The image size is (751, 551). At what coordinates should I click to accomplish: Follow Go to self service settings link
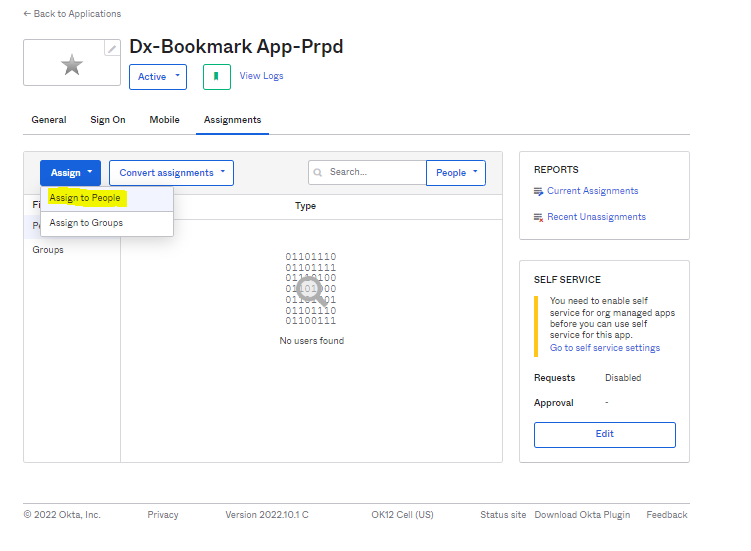tap(604, 348)
